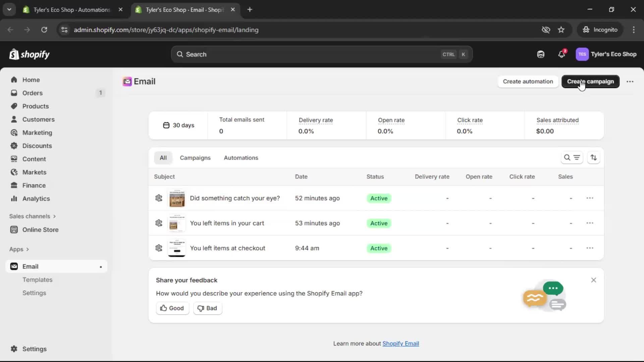Click Bad on the feedback survey
644x362 pixels.
[x=207, y=308]
